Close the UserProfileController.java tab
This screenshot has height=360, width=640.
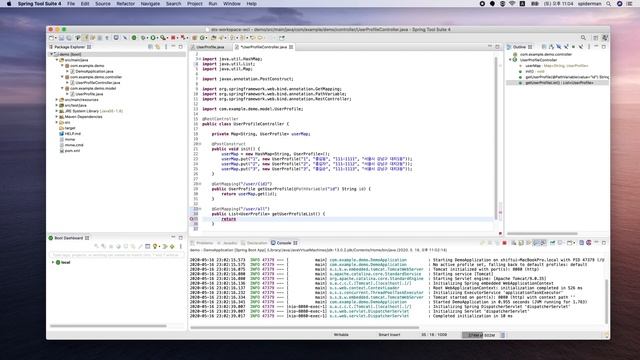[x=291, y=47]
